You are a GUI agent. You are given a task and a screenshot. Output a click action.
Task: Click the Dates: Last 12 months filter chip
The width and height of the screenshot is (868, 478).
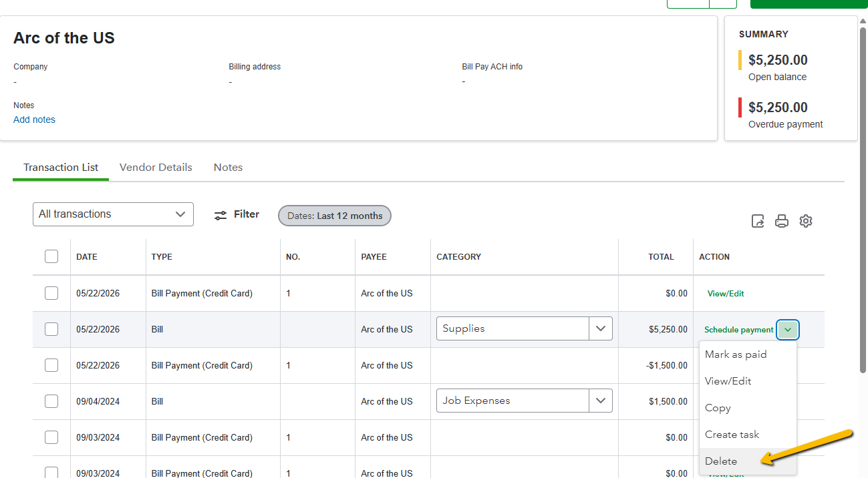[x=335, y=216]
